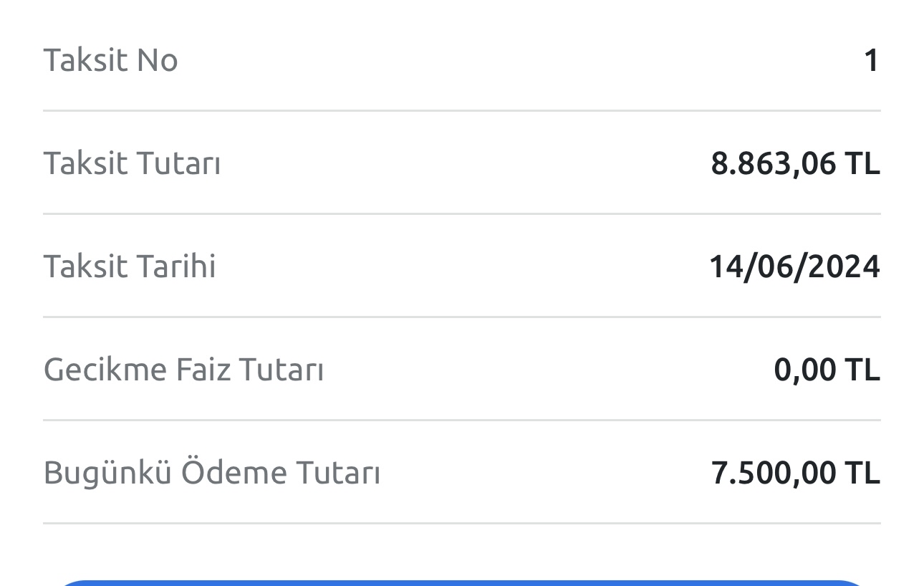Viewport: 924px width, 586px height.
Task: Select the installment number value 1
Action: [871, 60]
